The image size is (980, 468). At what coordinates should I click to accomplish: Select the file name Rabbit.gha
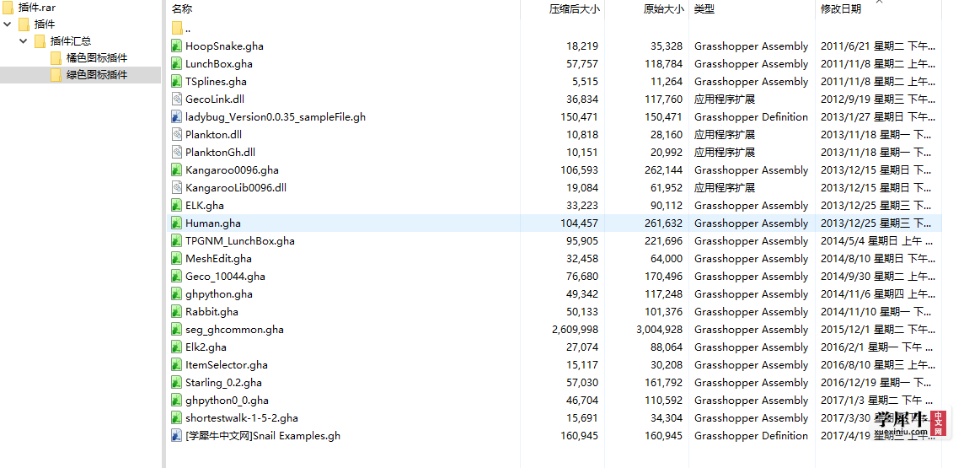pyautogui.click(x=212, y=312)
